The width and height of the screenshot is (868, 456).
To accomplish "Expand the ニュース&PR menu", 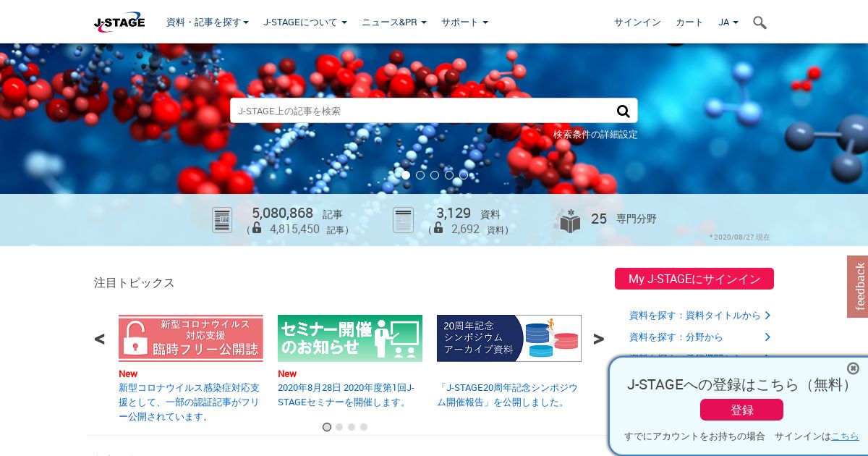I will click(x=394, y=22).
